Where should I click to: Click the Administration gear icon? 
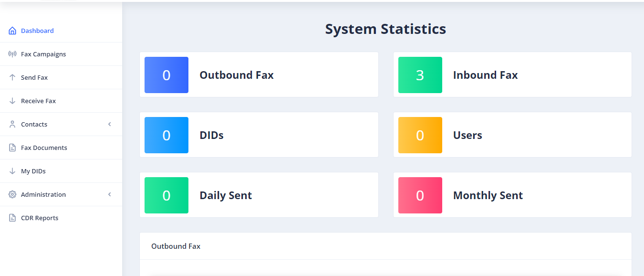tap(12, 194)
